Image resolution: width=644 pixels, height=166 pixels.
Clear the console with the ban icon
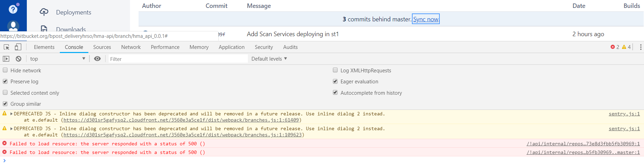point(19,59)
